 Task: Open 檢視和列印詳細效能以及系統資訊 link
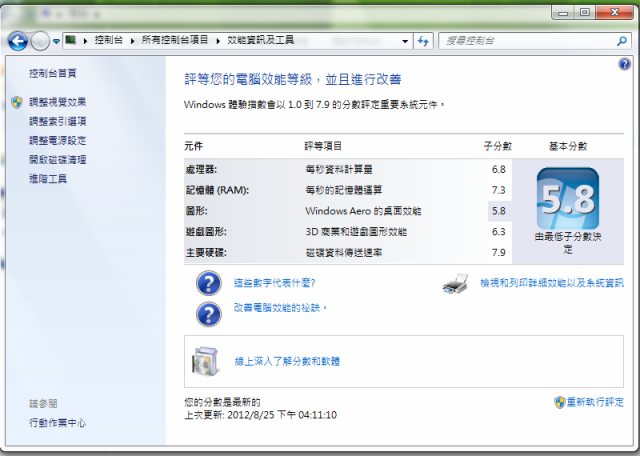pyautogui.click(x=552, y=283)
